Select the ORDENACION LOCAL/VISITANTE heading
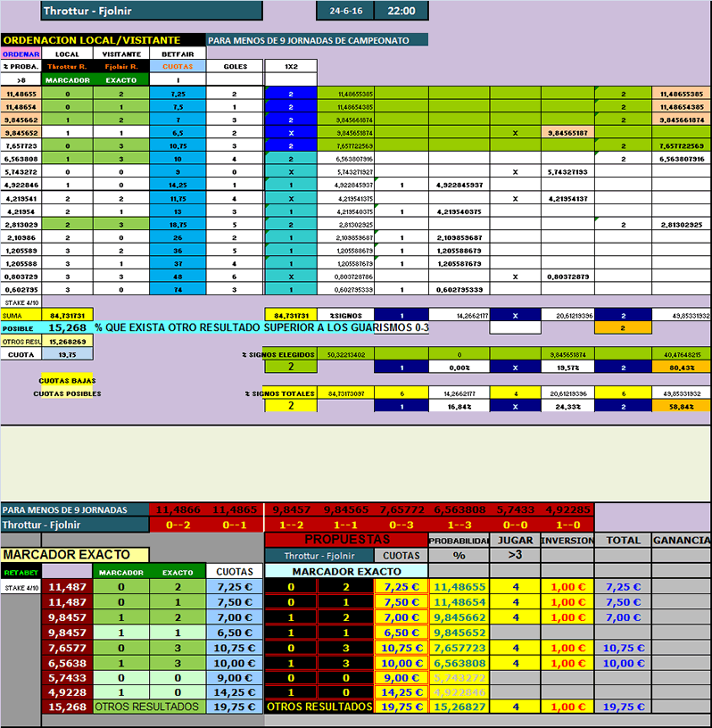This screenshot has width=712, height=728. [103, 40]
